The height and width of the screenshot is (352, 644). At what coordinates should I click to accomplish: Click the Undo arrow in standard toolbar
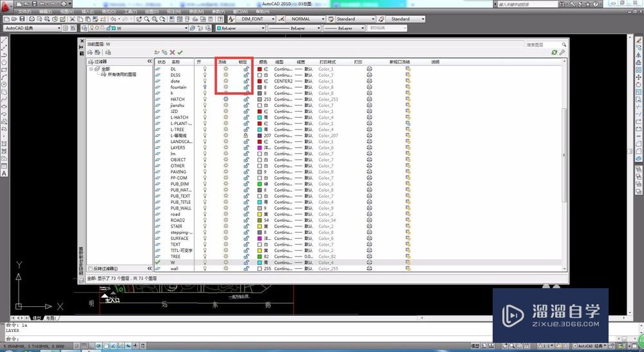[x=113, y=19]
